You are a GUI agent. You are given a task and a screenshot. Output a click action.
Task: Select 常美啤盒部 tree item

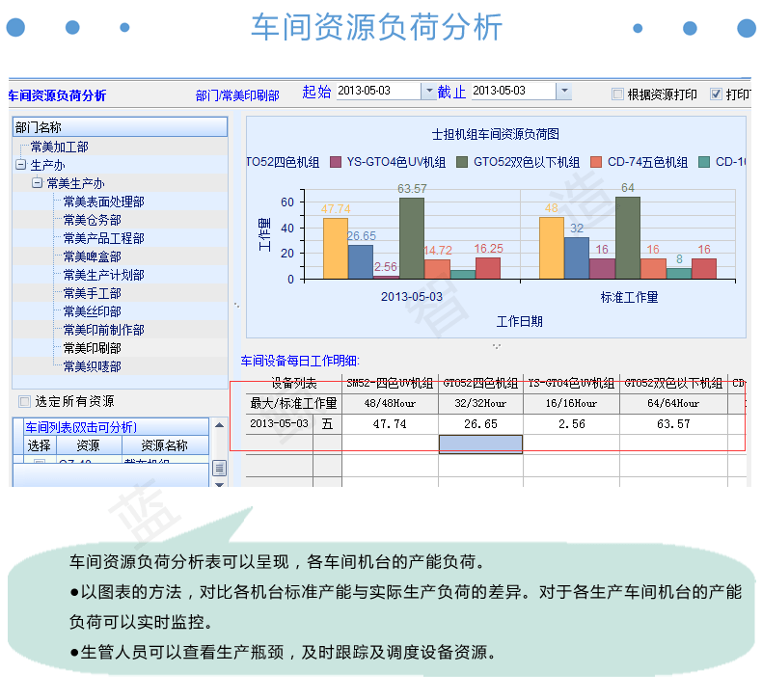[92, 256]
